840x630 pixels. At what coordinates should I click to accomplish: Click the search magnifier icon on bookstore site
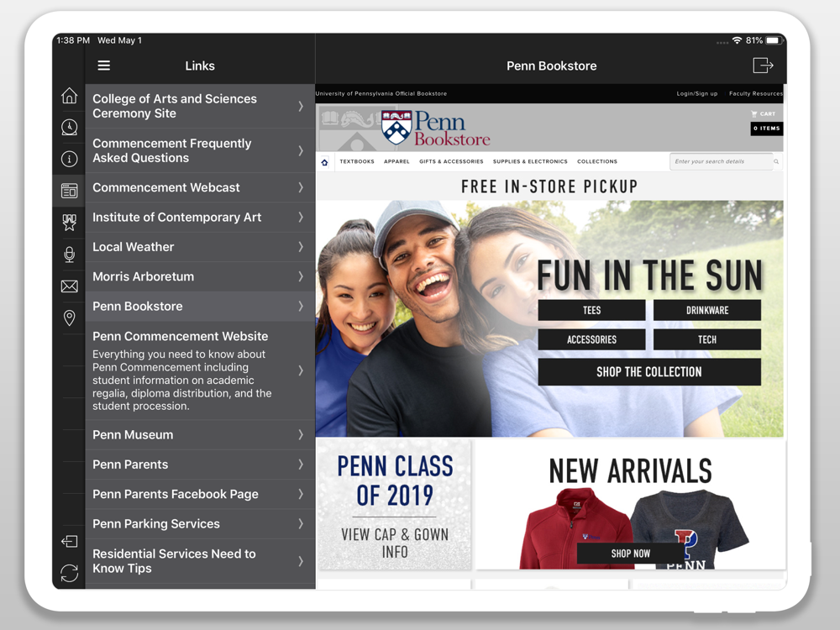(775, 161)
